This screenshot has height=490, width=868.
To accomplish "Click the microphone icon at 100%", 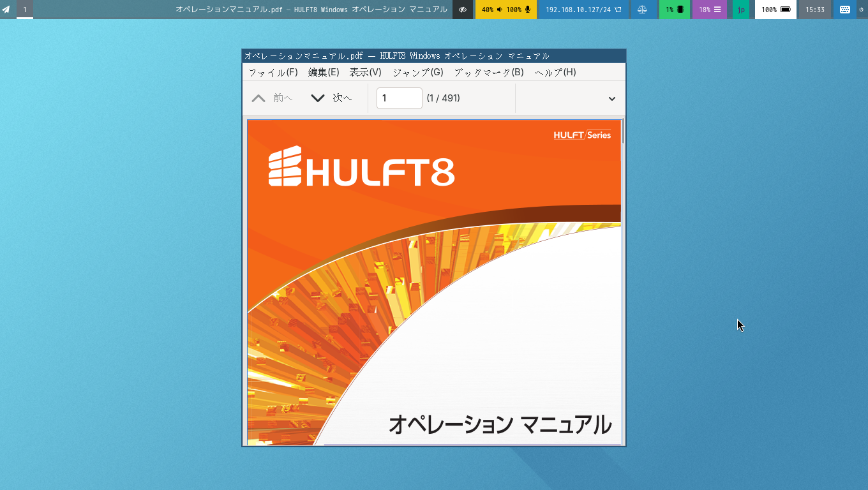I will [x=528, y=10].
